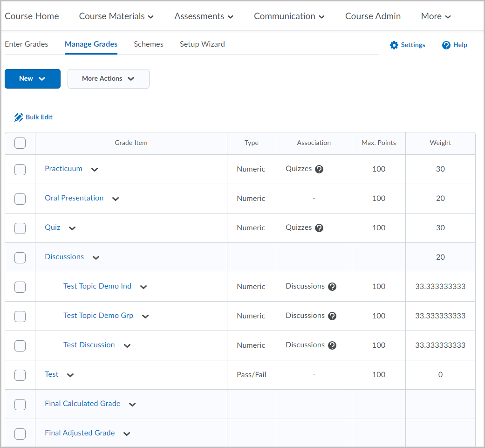The height and width of the screenshot is (448, 485).
Task: Click weight value 0 in Test row
Action: coord(440,375)
